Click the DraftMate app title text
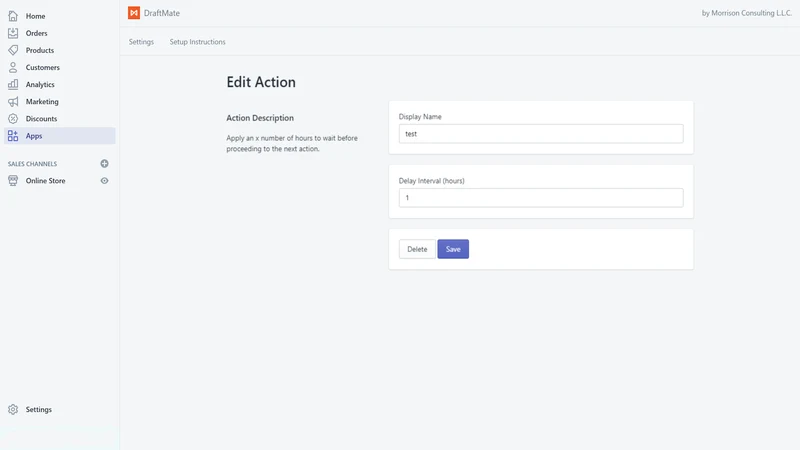800x450 pixels. coord(162,13)
